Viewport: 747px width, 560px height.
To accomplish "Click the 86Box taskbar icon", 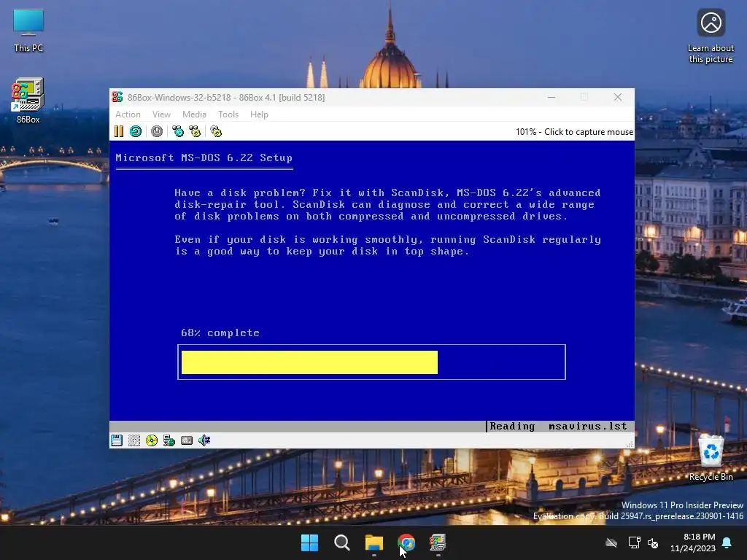I will point(438,542).
